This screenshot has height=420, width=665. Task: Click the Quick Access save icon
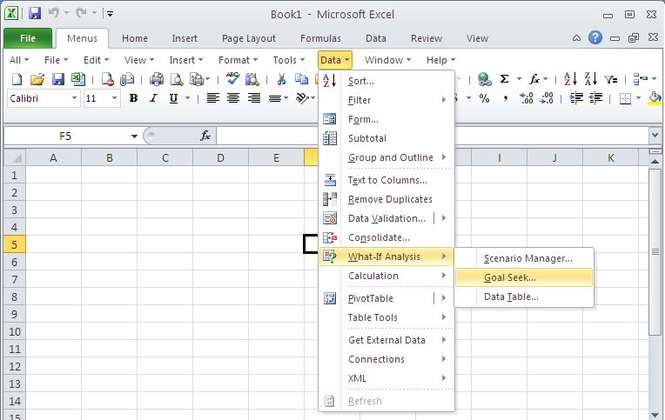[x=35, y=14]
